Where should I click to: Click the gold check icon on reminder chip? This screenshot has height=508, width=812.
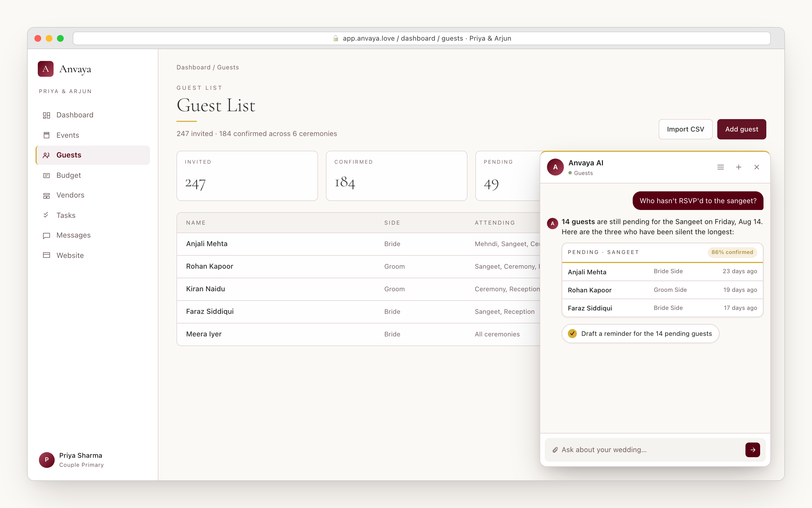tap(572, 333)
